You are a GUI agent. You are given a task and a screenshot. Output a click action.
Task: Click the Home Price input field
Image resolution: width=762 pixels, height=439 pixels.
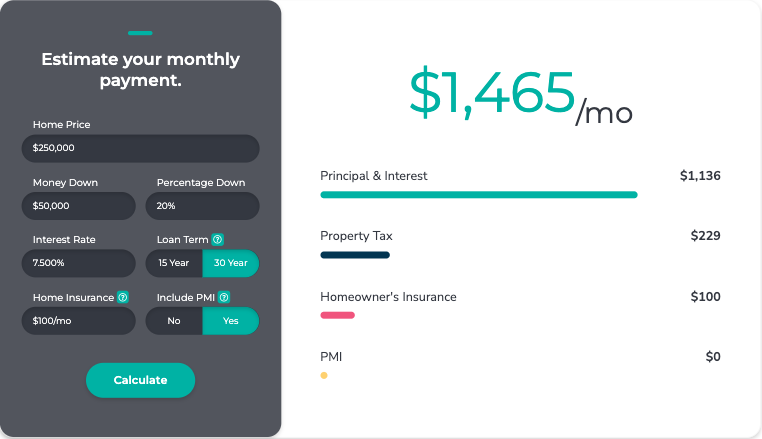click(140, 148)
